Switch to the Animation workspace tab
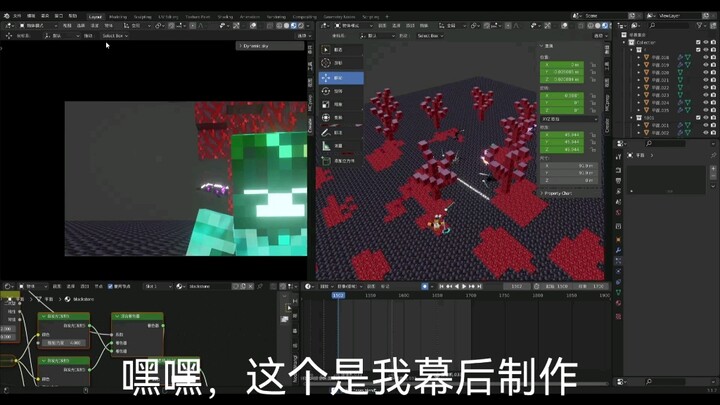 250,17
